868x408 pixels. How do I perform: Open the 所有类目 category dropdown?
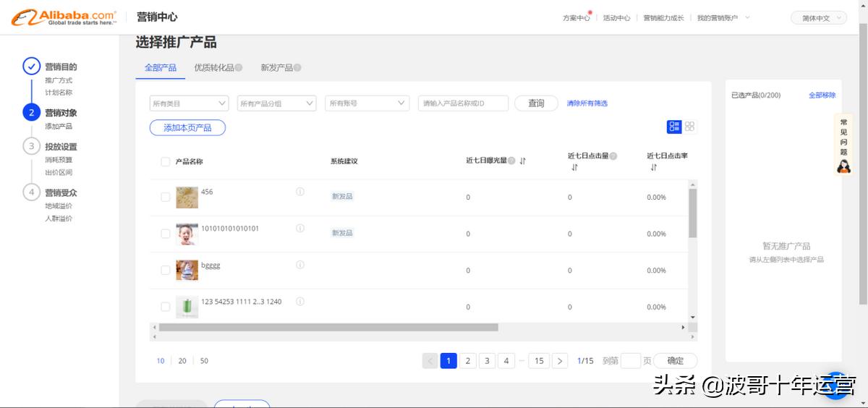(x=189, y=103)
